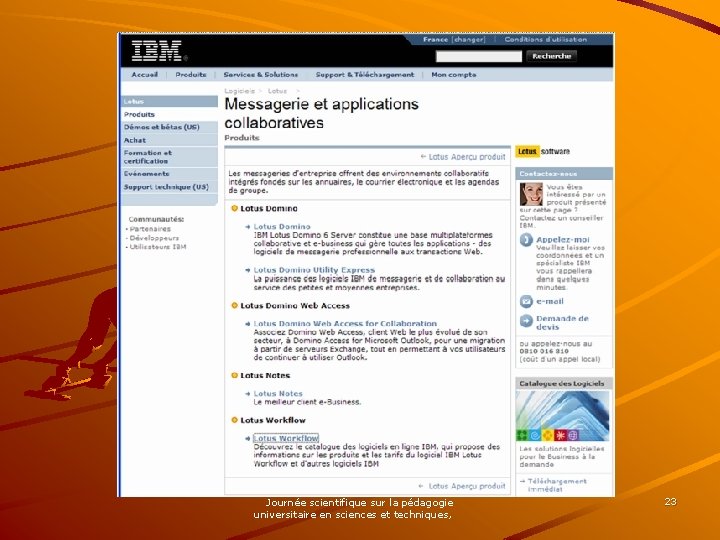Open Conditions d'utilisation link
This screenshot has height=540, width=720.
tap(546, 39)
